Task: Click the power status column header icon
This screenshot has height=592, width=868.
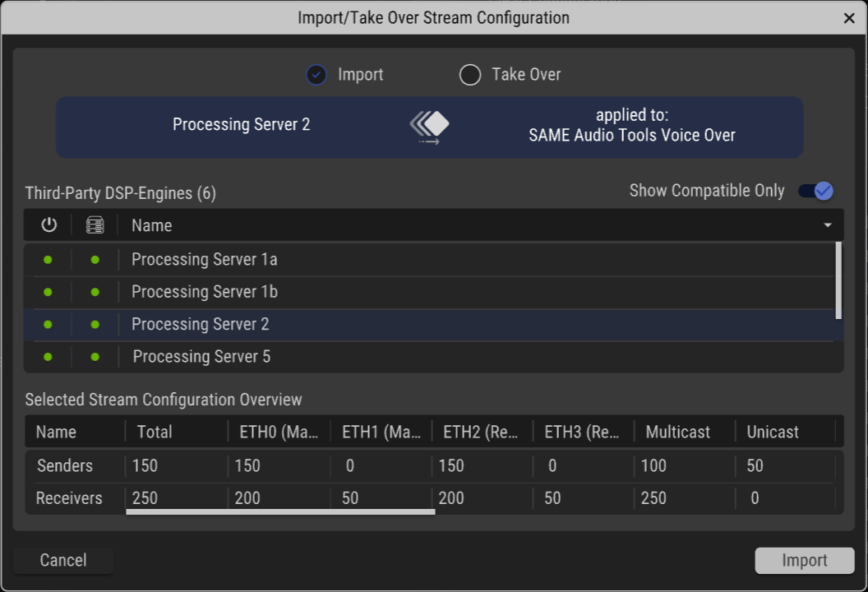Action: 48,224
